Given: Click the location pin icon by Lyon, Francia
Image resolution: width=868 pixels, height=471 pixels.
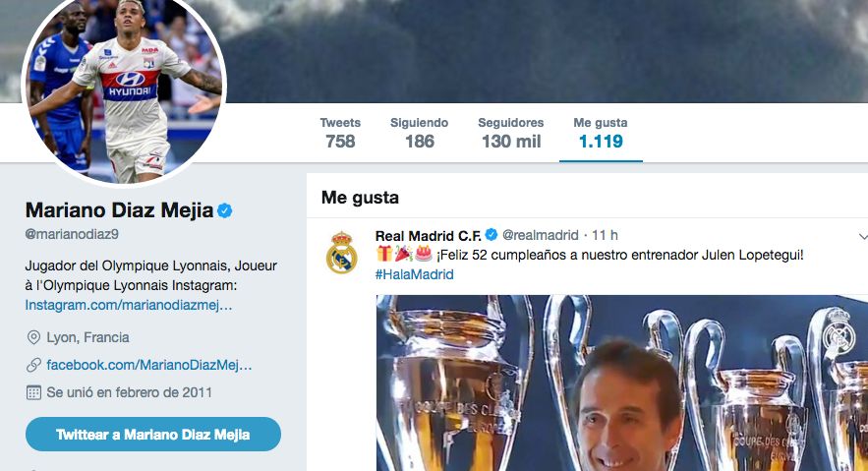Looking at the screenshot, I should click(x=32, y=337).
